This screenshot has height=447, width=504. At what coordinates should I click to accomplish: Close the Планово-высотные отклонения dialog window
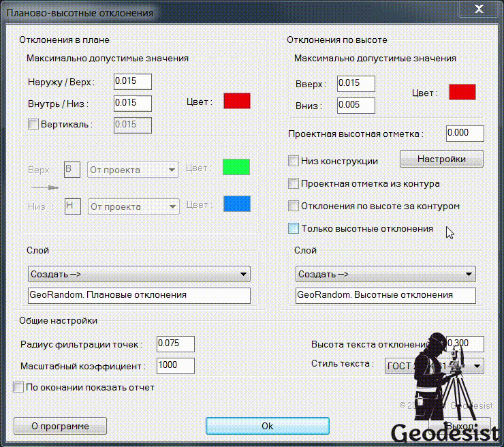(479, 10)
